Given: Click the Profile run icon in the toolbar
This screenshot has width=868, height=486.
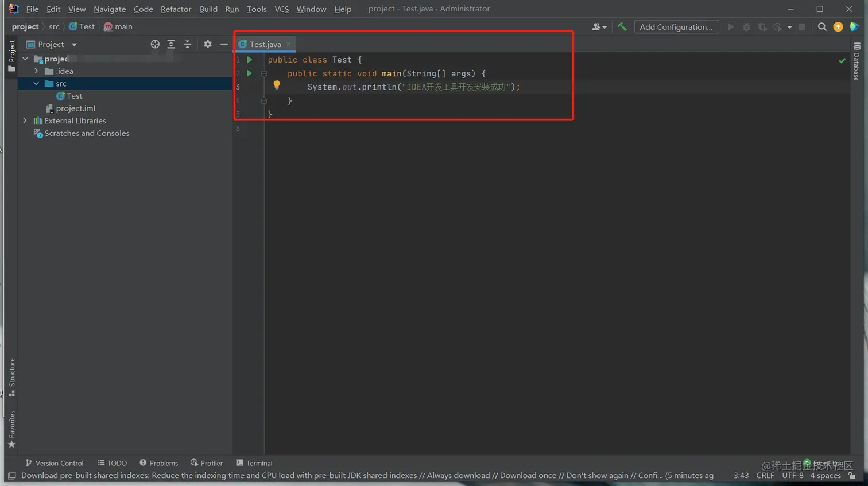Looking at the screenshot, I should (778, 27).
